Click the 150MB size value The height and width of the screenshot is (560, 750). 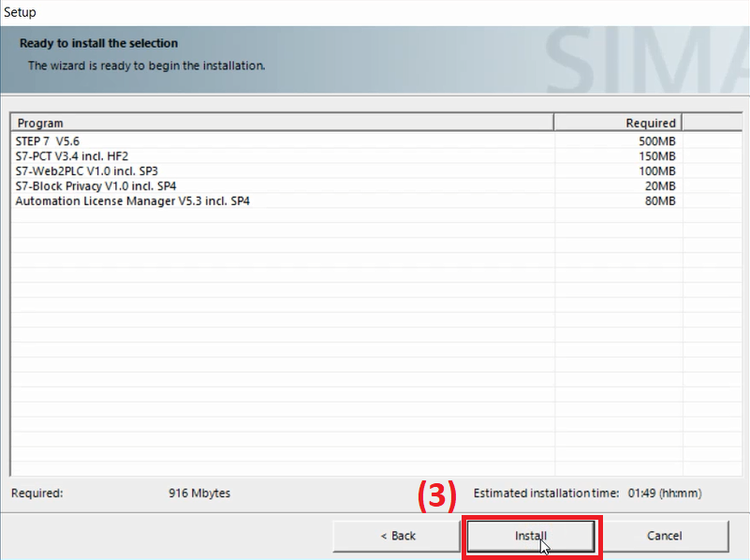point(656,155)
